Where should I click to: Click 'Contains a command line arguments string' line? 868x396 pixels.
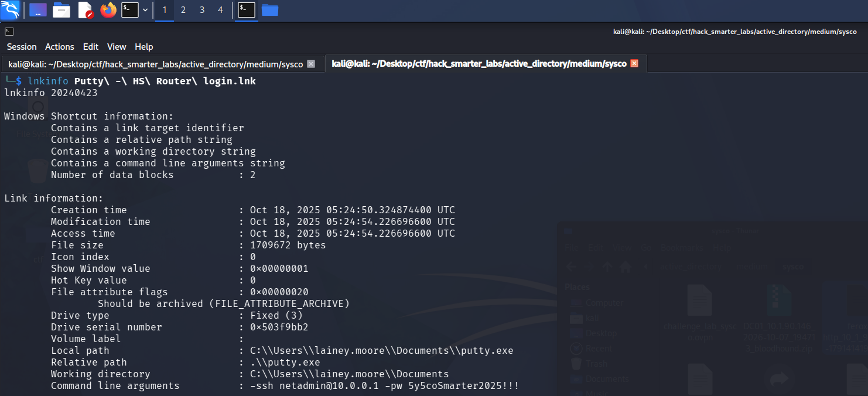pos(168,163)
